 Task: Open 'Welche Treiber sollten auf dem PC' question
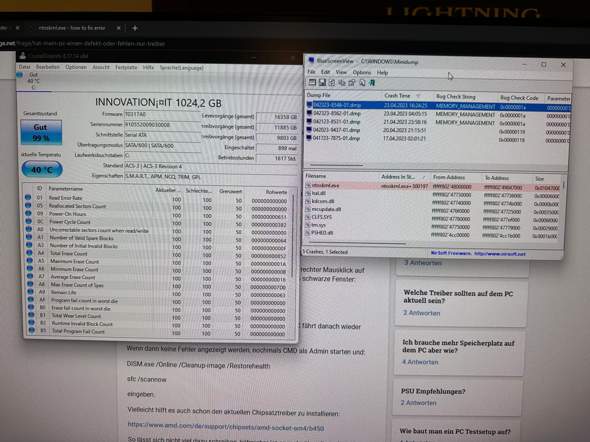458,297
